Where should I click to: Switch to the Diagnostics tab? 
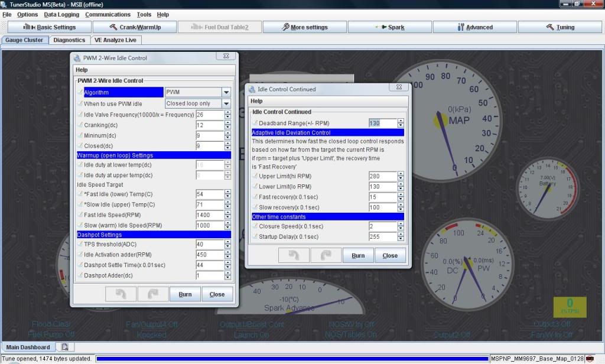[x=69, y=40]
